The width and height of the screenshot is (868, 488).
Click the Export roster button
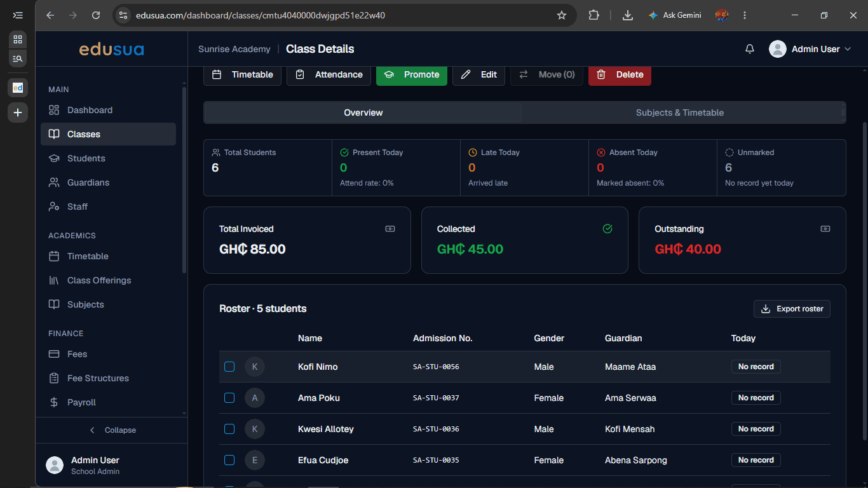coord(792,309)
